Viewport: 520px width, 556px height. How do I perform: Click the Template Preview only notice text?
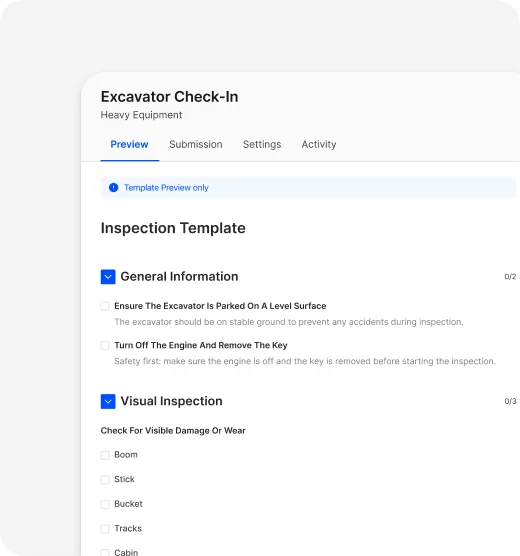[166, 188]
